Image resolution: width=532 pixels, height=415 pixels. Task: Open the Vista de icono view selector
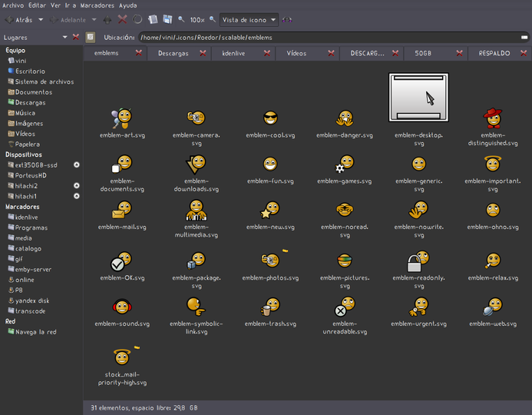[249, 20]
